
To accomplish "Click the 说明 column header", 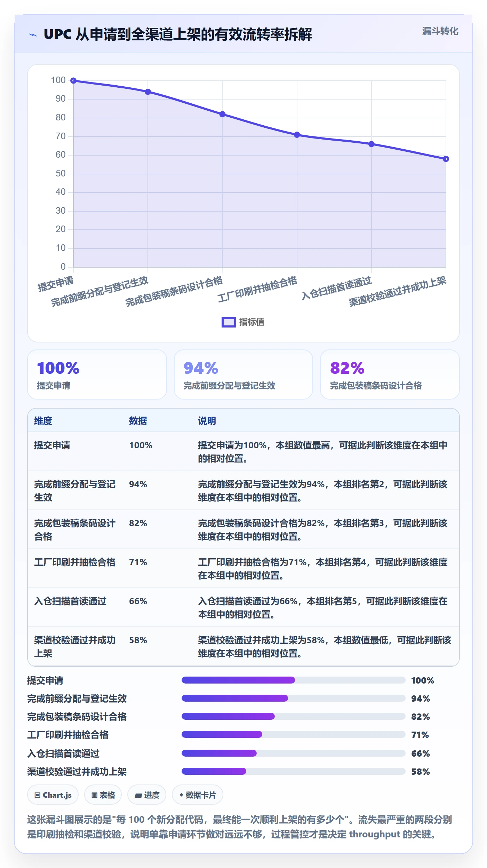I will click(x=207, y=421).
